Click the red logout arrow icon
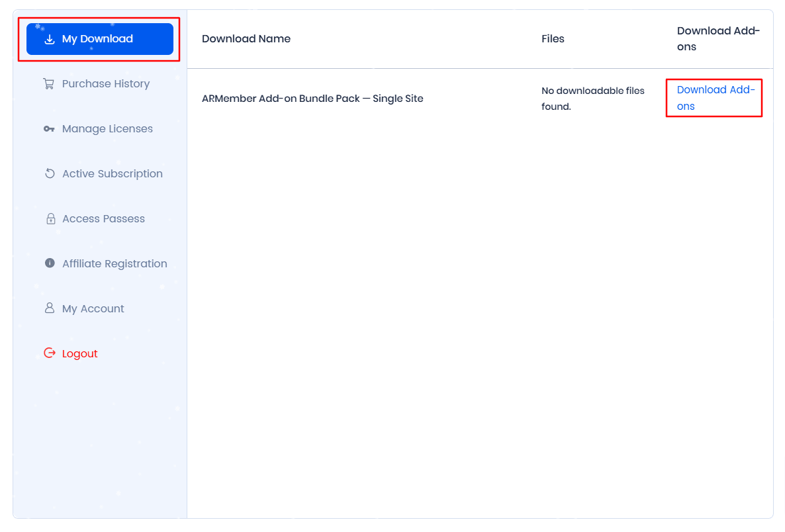This screenshot has width=785, height=532. 50,353
